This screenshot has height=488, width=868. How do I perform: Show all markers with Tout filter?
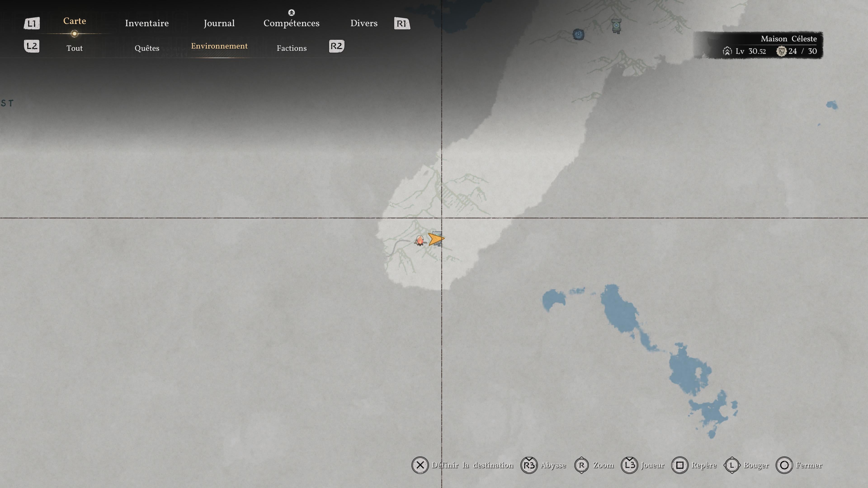tap(74, 48)
